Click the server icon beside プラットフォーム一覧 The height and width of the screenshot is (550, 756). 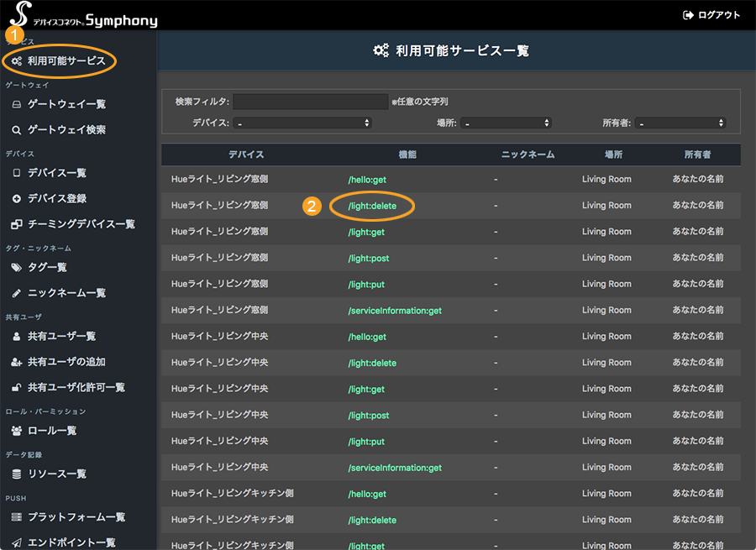click(x=17, y=517)
